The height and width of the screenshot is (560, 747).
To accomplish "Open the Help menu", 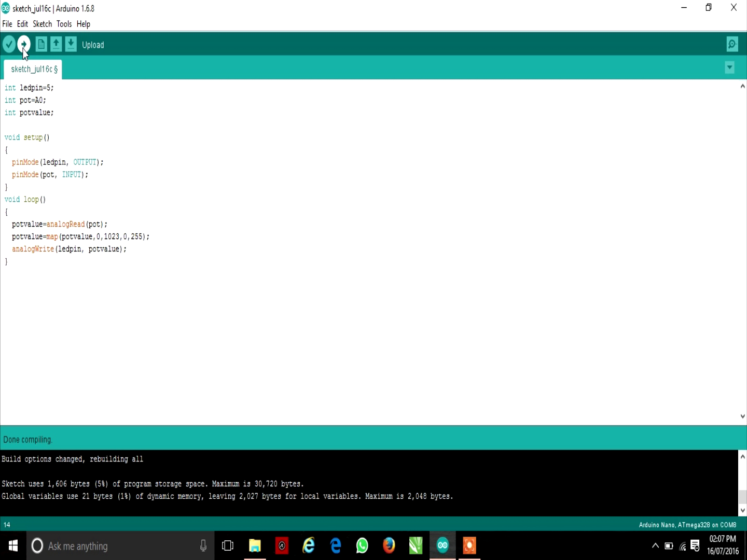I will 84,24.
